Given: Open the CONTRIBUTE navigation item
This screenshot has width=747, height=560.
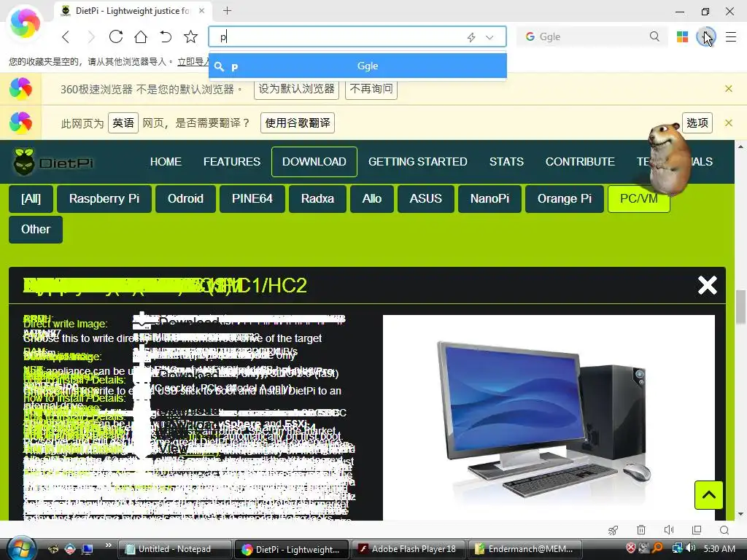Looking at the screenshot, I should click(x=580, y=162).
